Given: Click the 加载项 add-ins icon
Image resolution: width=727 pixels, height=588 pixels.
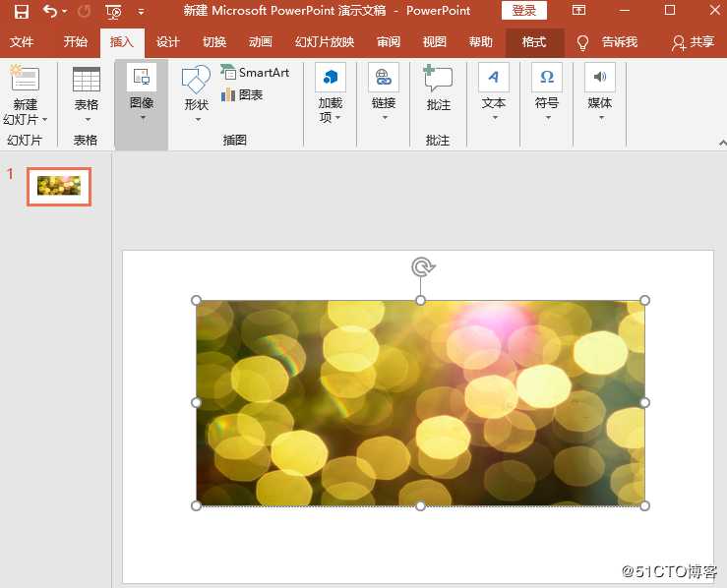Looking at the screenshot, I should tap(331, 77).
